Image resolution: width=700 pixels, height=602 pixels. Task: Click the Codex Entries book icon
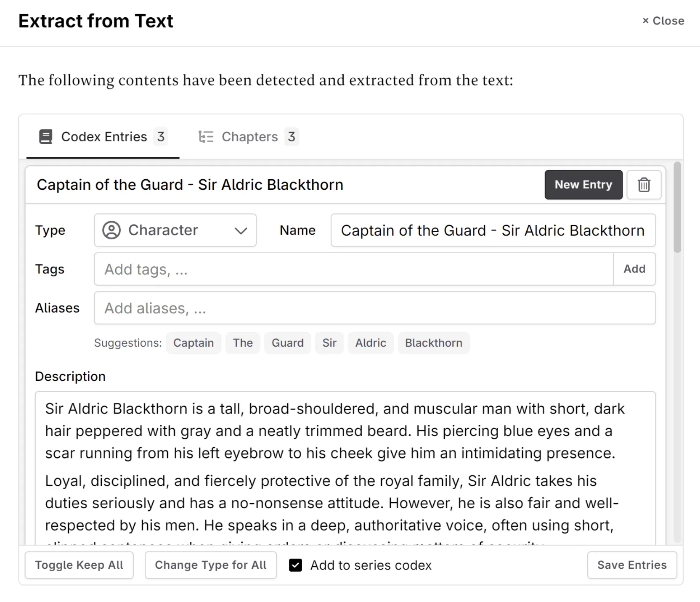point(46,136)
